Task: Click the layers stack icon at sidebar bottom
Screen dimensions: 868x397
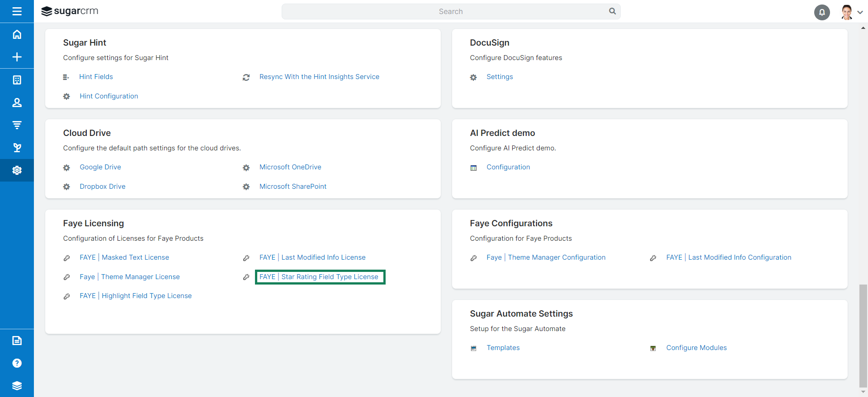Action: click(17, 386)
